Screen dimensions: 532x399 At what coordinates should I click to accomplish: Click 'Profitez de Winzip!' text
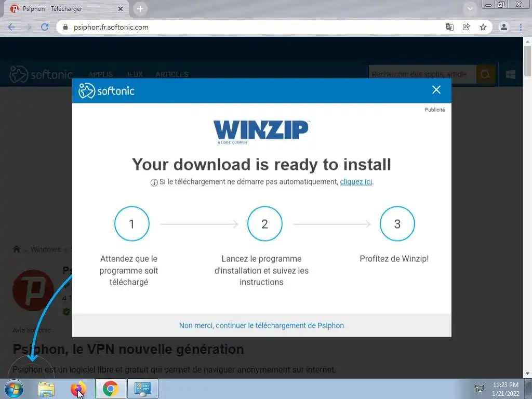click(394, 259)
